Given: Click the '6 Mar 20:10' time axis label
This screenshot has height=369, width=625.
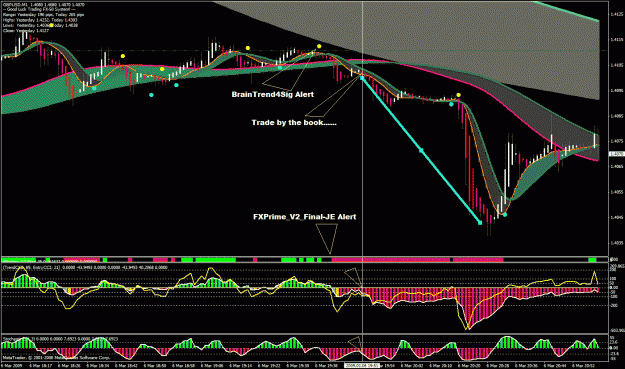Looking at the screenshot, I should tap(440, 365).
